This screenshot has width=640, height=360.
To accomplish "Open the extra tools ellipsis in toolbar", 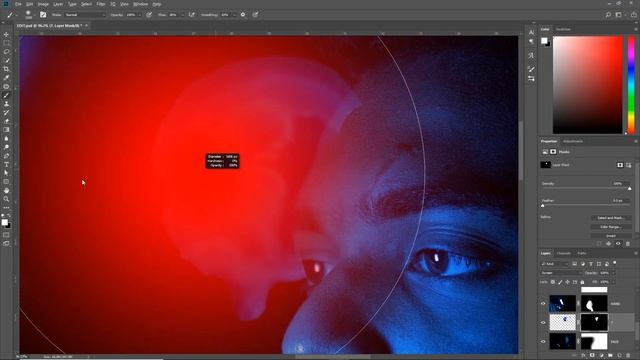I will (6, 208).
